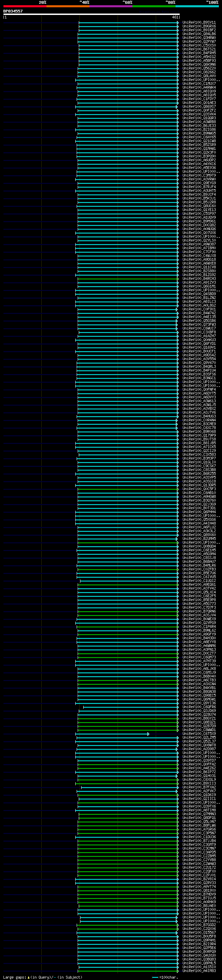222x980 pixels.
Task: Select hit label UniRef100_Q9PAH1
Action: point(199,940)
